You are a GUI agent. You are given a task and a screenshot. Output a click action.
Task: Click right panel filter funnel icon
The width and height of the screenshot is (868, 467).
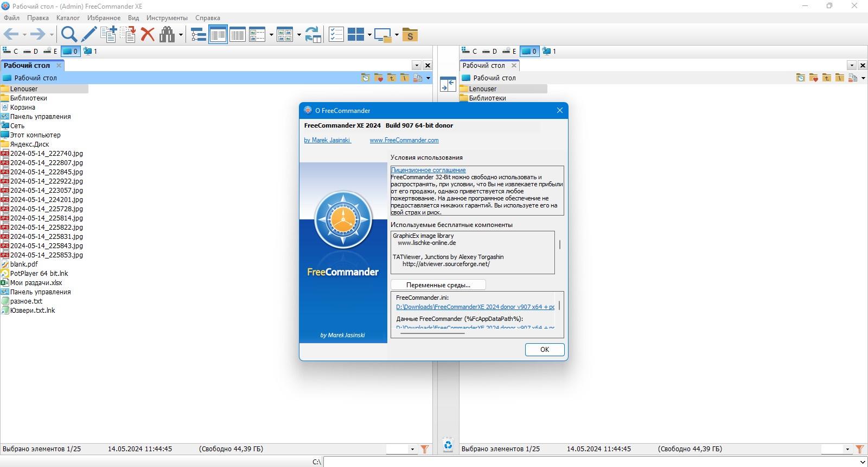(860, 449)
